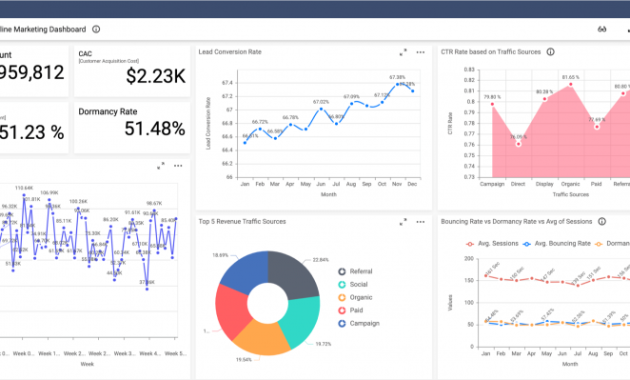The height and width of the screenshot is (380, 630).
Task: Click the 67.02% Jun data point
Action: pyautogui.click(x=321, y=109)
